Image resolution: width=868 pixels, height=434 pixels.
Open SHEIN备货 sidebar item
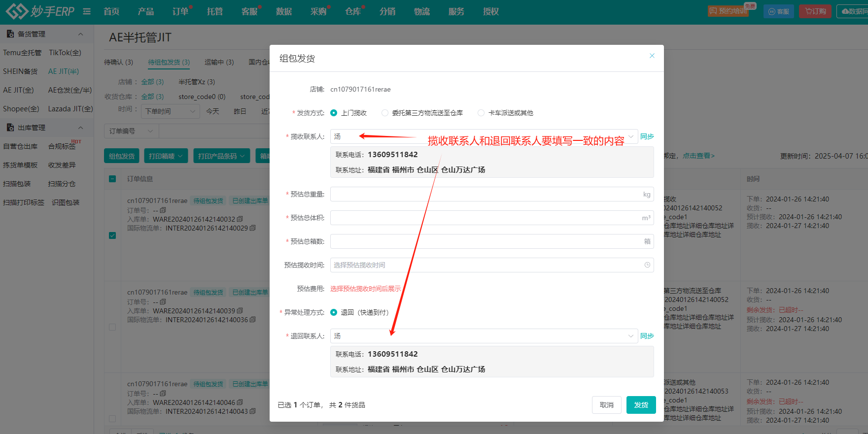tap(20, 71)
